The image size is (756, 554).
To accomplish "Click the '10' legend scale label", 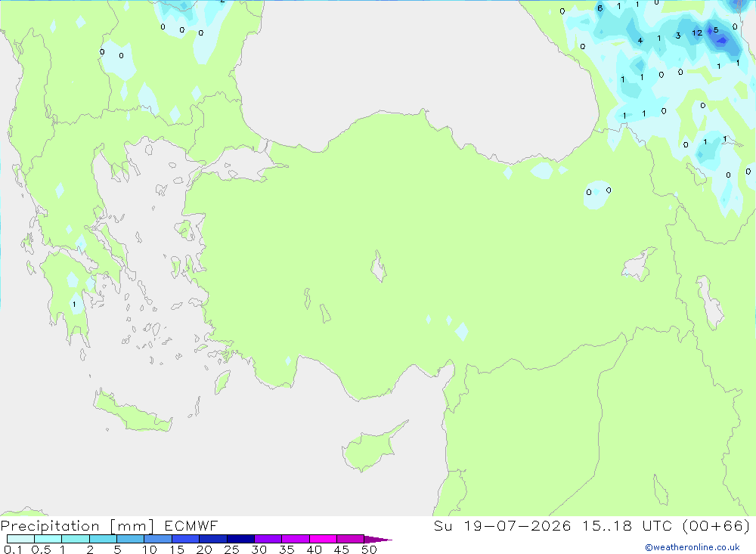I will click(x=150, y=549).
